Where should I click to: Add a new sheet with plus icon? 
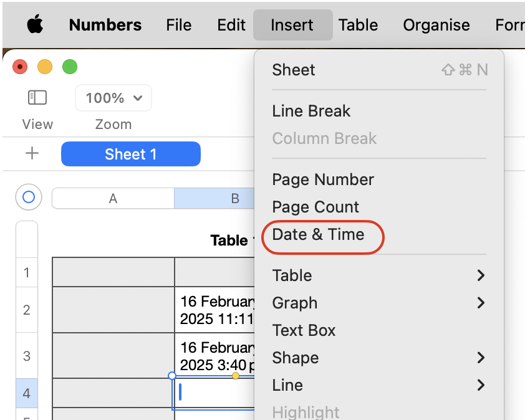pos(32,154)
